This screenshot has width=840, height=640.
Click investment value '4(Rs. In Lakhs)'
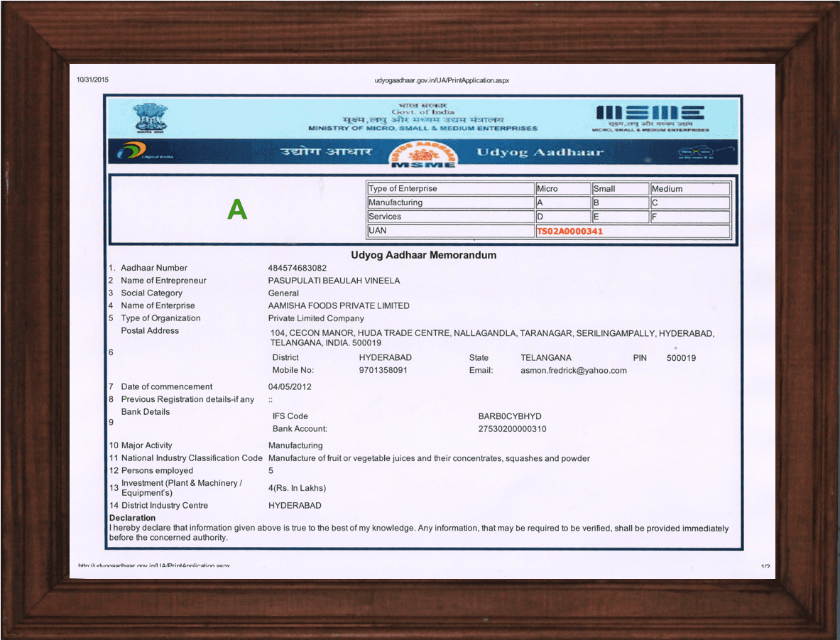[297, 488]
